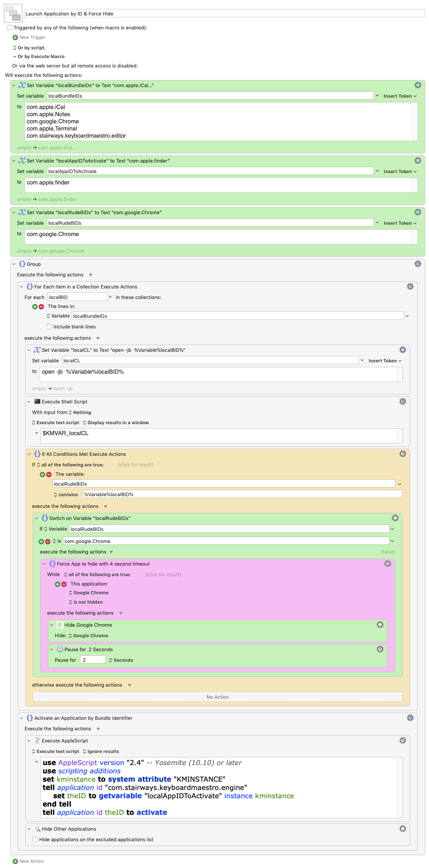
Task: Open Insert Token dropdown for localAppIDToActivate
Action: [400, 172]
